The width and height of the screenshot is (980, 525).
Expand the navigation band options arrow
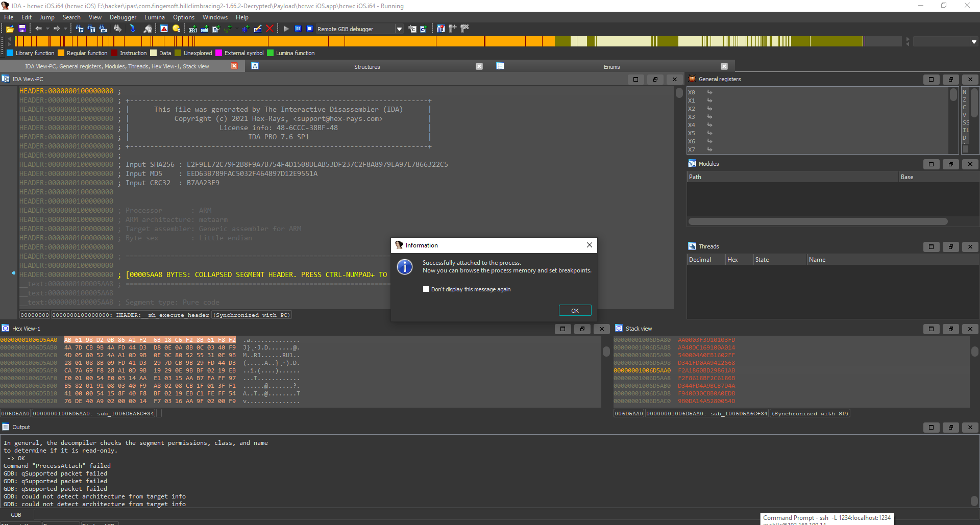coord(974,42)
